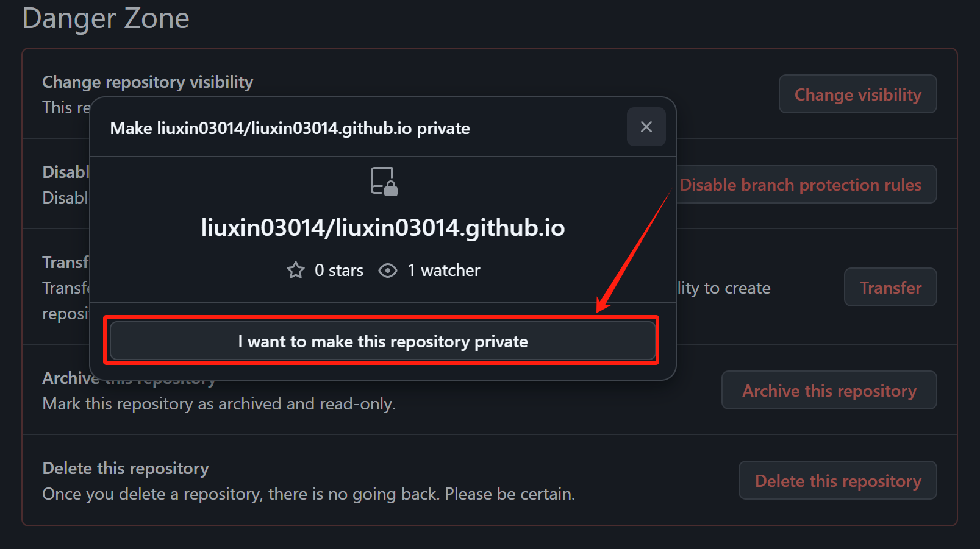Click the no going back warning text

(x=309, y=494)
